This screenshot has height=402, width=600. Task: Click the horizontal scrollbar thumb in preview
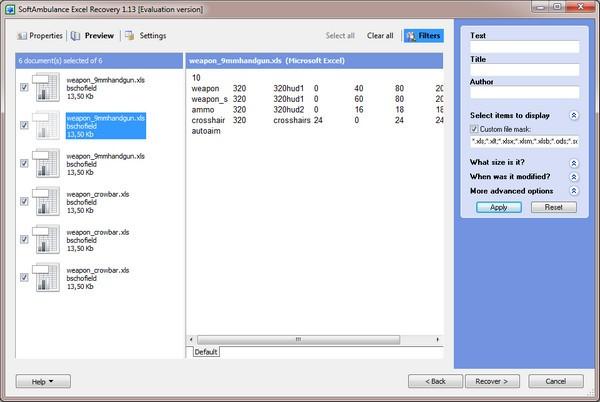click(x=298, y=339)
